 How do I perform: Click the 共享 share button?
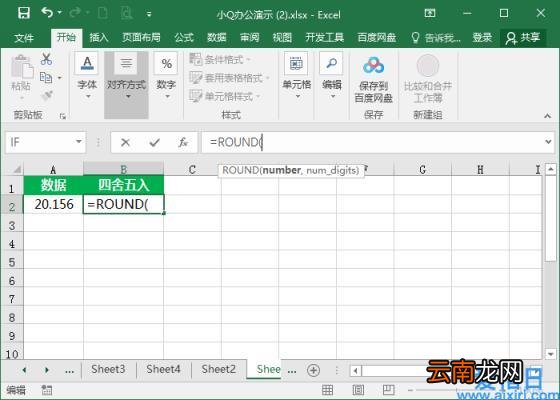[523, 38]
